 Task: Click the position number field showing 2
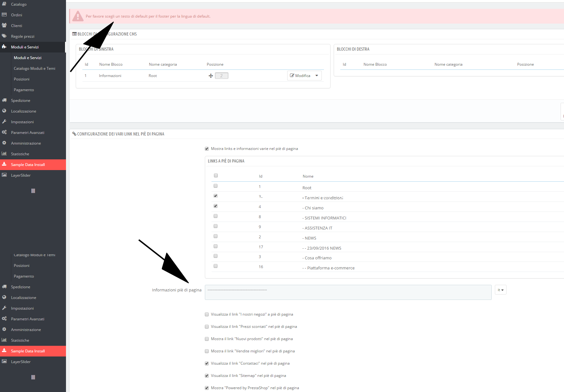[222, 76]
